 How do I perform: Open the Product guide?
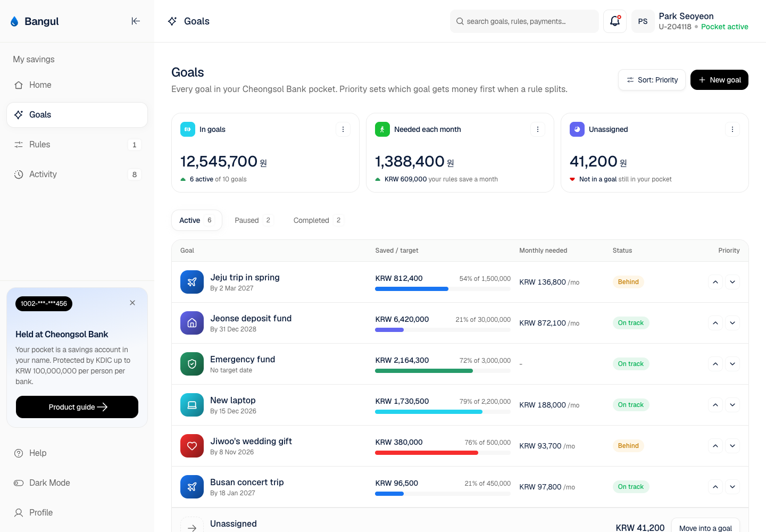pos(77,407)
